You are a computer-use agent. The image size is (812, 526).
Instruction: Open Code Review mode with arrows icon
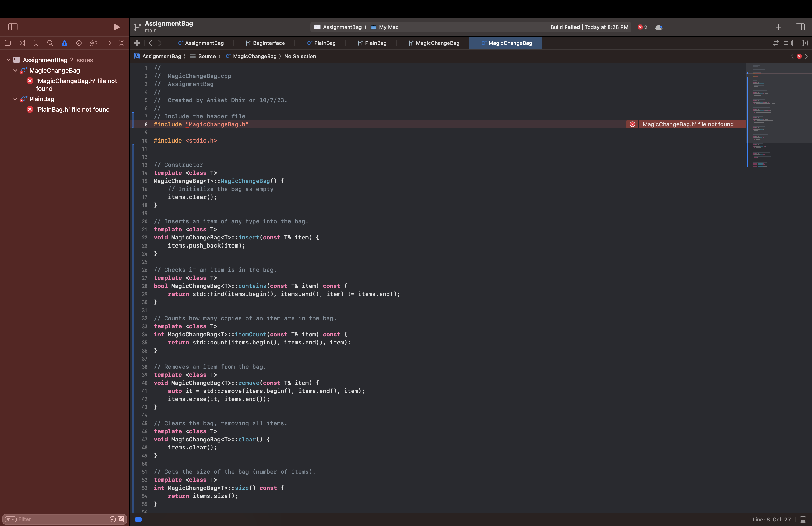pyautogui.click(x=775, y=43)
